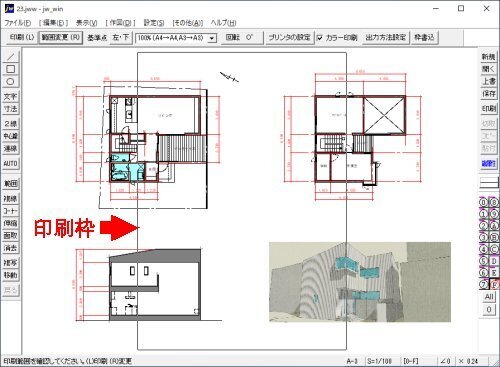Click the S=1/100 scale field in status bar

click(379, 361)
